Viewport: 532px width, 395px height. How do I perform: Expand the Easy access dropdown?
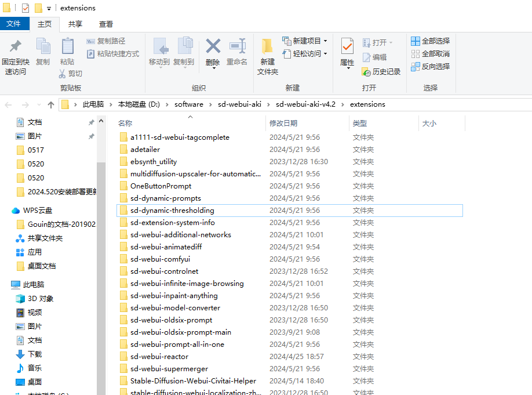(325, 54)
